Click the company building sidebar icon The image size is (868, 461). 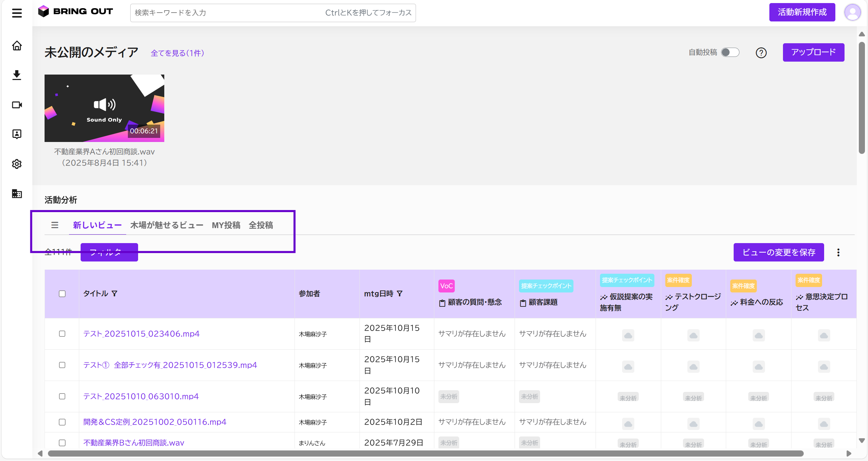pyautogui.click(x=17, y=194)
